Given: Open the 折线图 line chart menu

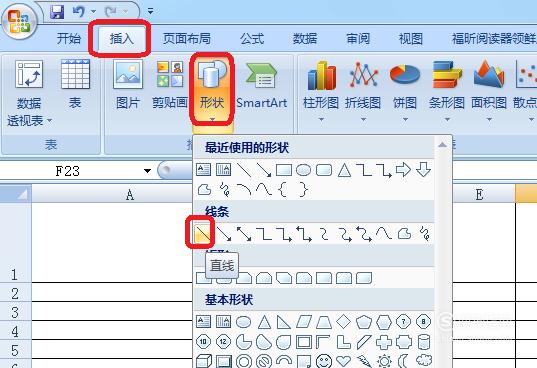Looking at the screenshot, I should click(363, 91).
